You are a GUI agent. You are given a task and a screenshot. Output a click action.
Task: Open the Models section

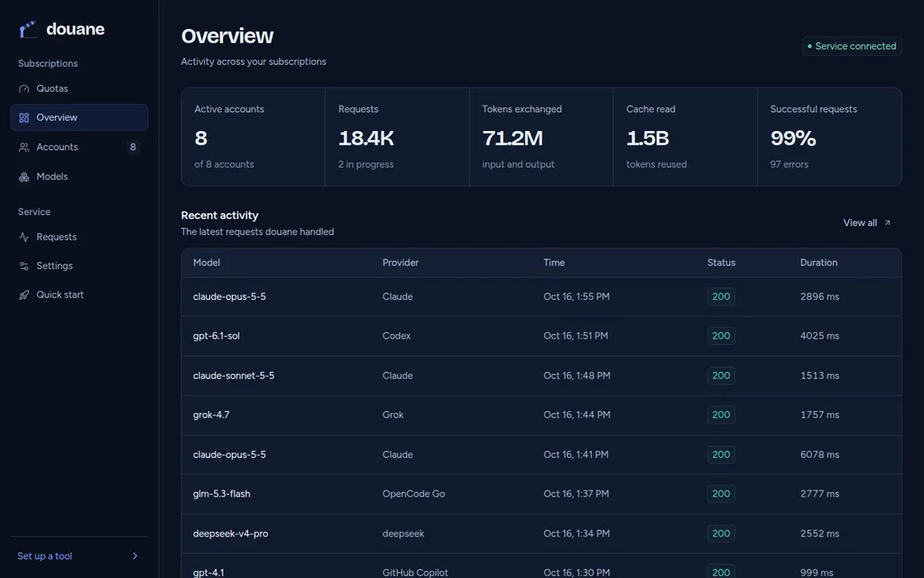(x=79, y=176)
